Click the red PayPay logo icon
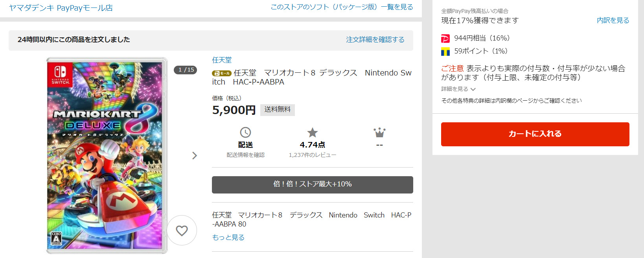The width and height of the screenshot is (644, 258). 445,39
